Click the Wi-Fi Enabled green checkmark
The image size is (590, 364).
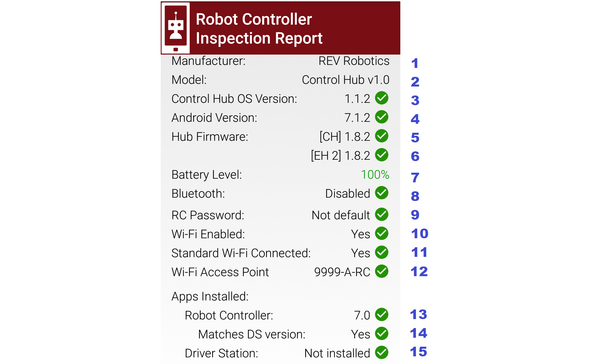(382, 234)
